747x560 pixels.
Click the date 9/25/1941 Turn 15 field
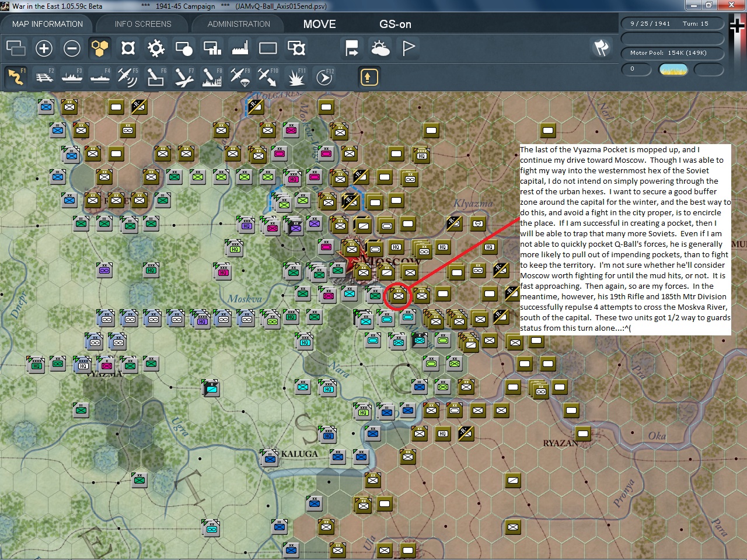pos(672,24)
